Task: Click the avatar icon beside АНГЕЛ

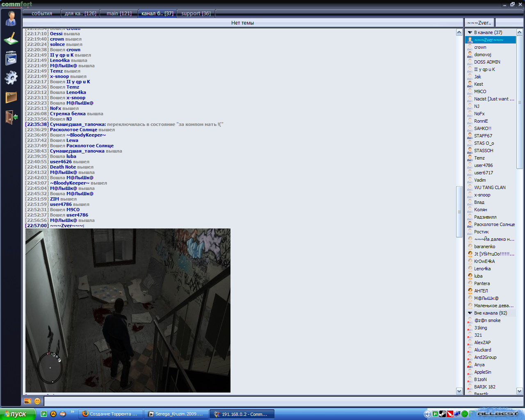Action: pos(470,291)
